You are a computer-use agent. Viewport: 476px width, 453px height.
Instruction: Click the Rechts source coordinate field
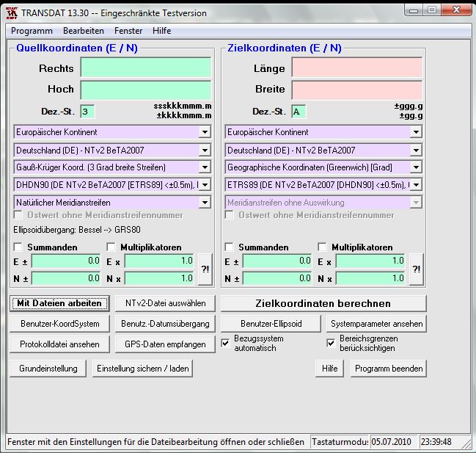click(146, 68)
